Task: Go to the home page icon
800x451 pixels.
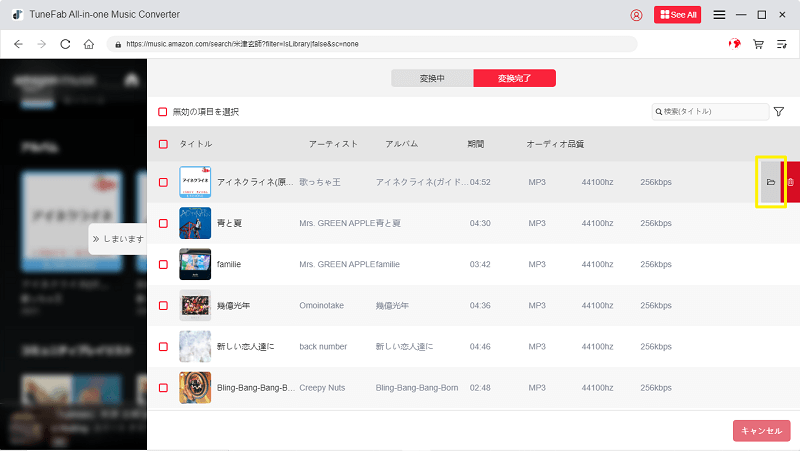Action: click(x=89, y=44)
